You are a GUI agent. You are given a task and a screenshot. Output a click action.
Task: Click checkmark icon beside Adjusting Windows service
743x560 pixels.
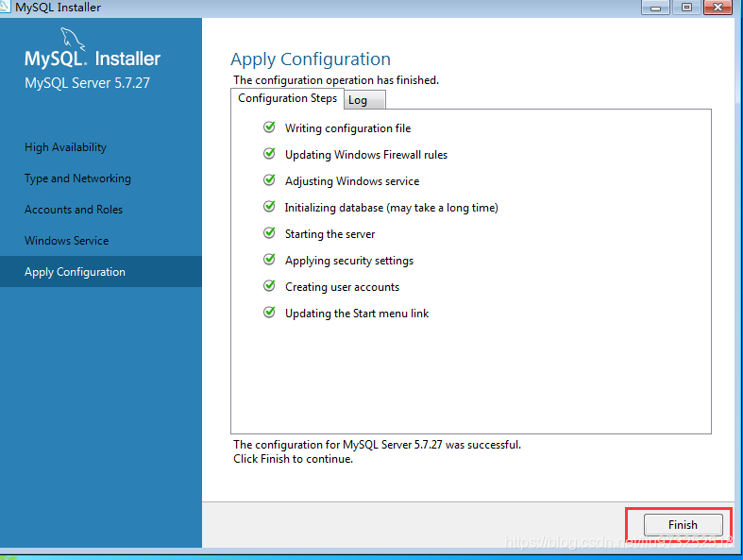(269, 180)
